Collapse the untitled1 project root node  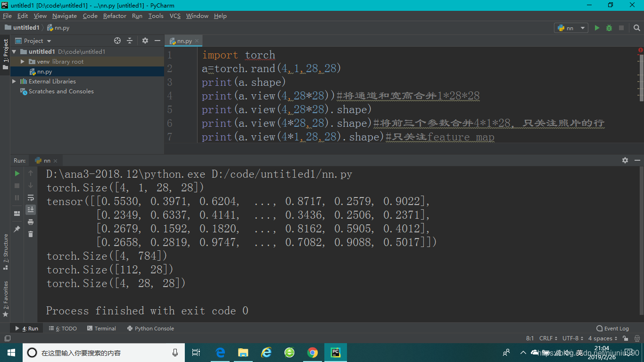[14, 52]
